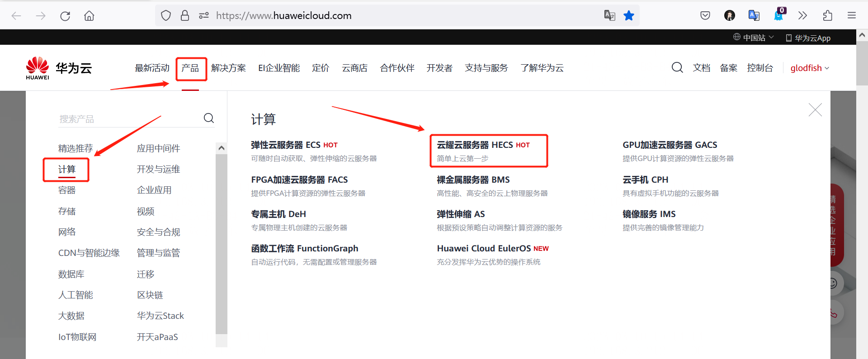This screenshot has height=359, width=868.
Task: Select 安全与合规 product category
Action: pyautogui.click(x=159, y=232)
